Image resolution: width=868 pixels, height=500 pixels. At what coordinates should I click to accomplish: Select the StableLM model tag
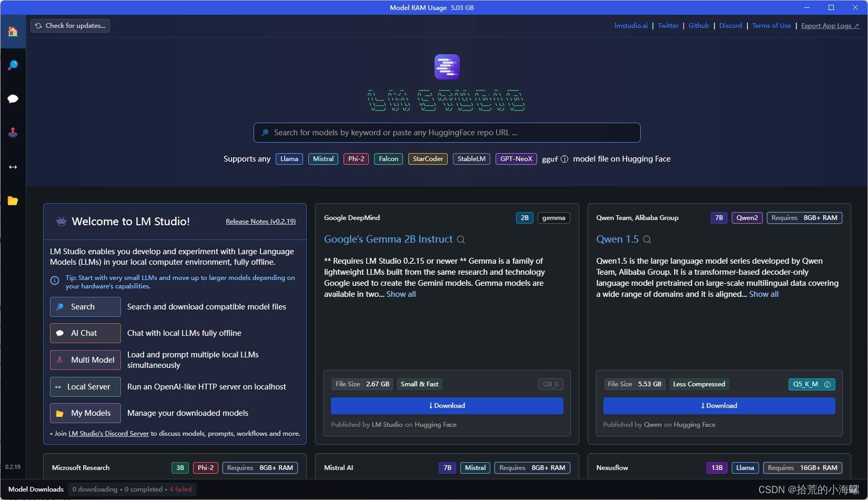point(471,159)
